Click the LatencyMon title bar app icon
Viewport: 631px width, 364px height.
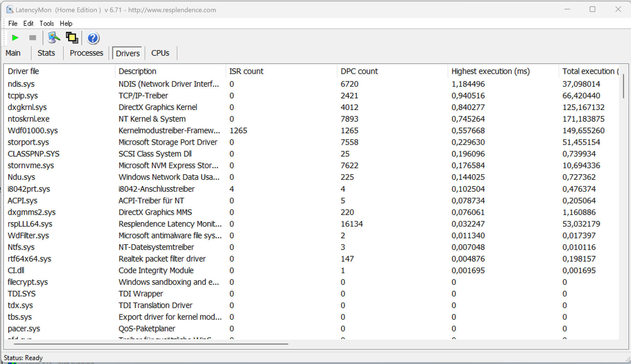(10, 10)
